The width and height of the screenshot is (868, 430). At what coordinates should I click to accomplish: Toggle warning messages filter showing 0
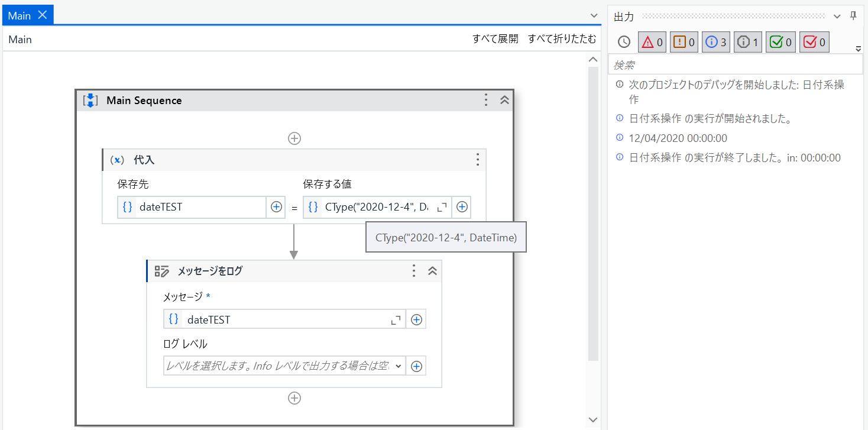[x=684, y=42]
